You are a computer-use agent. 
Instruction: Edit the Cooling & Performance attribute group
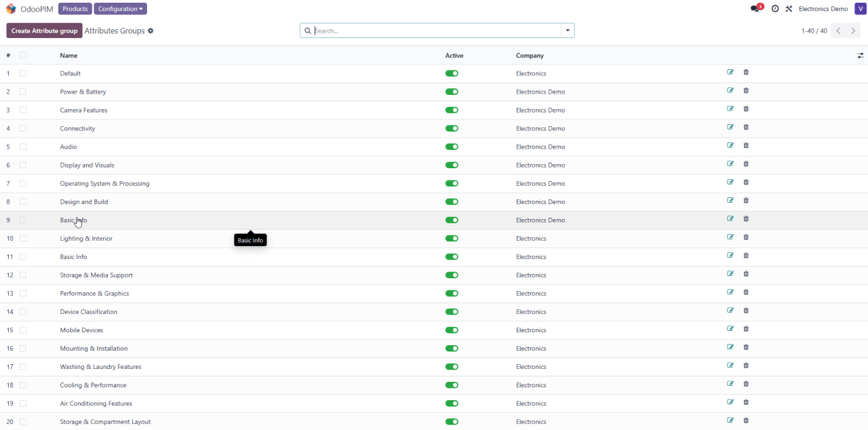pos(730,383)
